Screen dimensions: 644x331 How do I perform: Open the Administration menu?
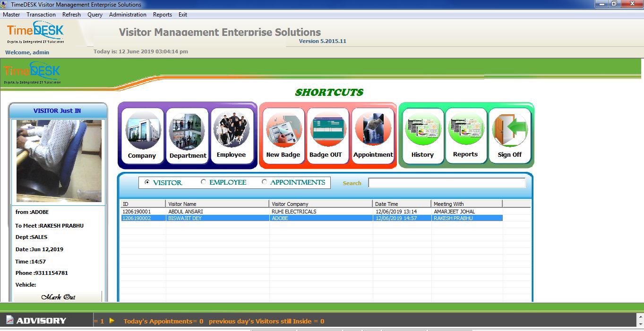pos(128,15)
